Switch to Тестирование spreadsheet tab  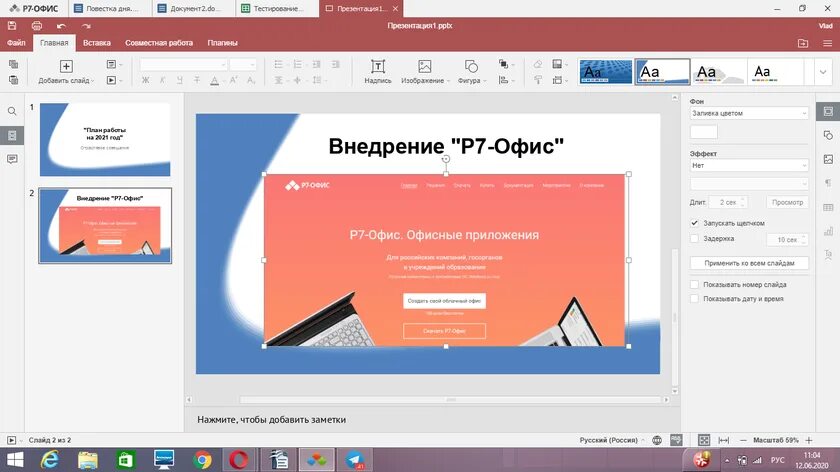(x=276, y=9)
